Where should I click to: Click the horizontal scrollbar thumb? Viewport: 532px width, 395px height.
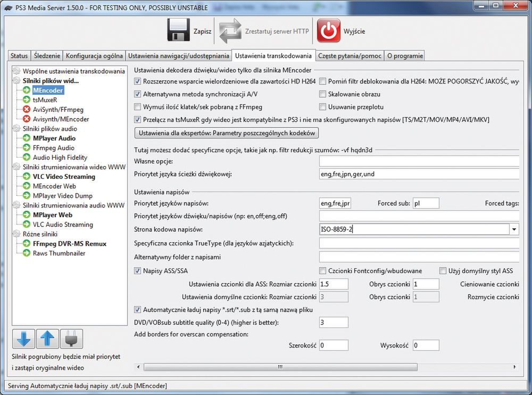click(x=280, y=367)
